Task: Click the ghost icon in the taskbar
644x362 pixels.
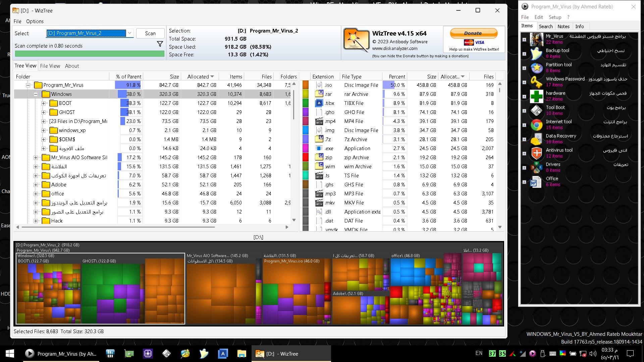Action: click(x=204, y=354)
